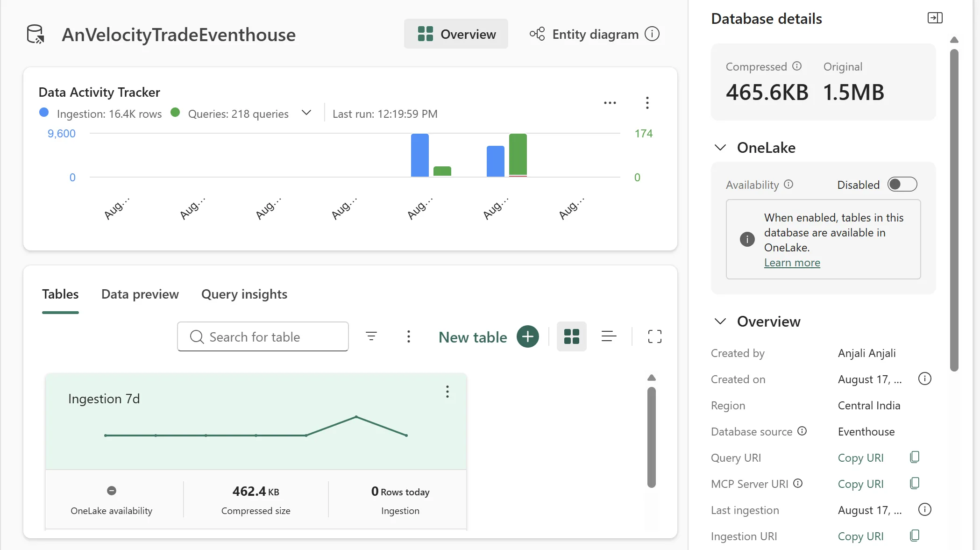Collapse the Overview details section

point(720,321)
